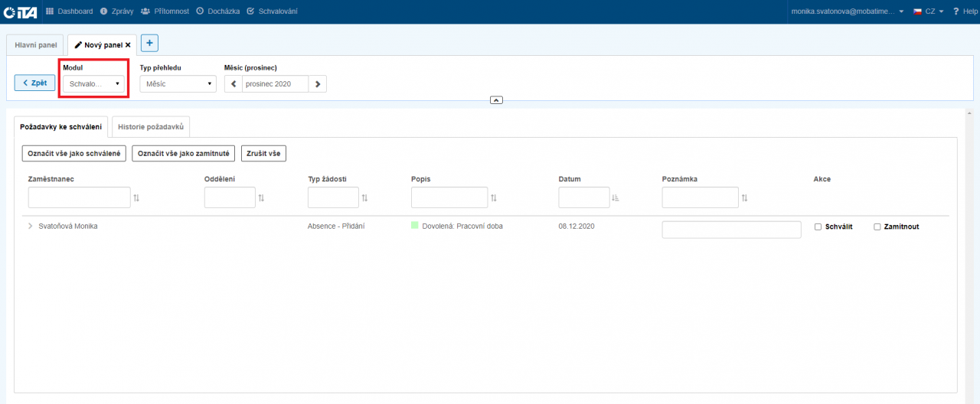The image size is (980, 404).
Task: Switch to Historie požadavků tab
Action: (151, 126)
